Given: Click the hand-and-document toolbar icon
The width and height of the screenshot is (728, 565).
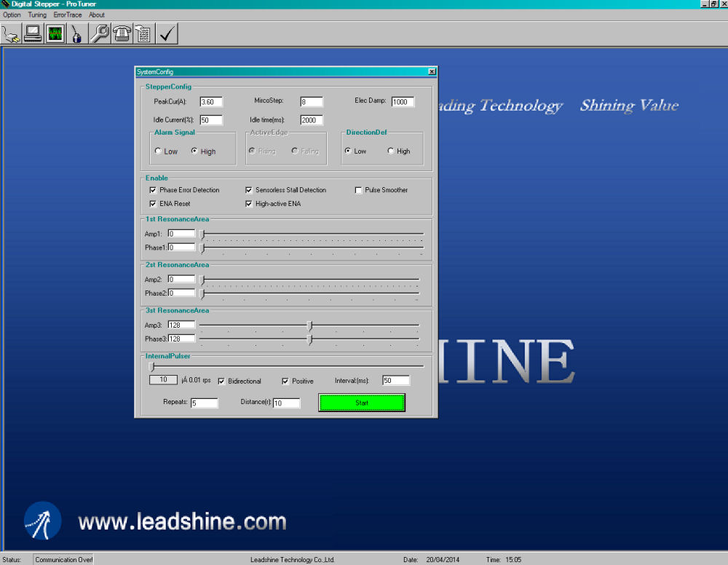Looking at the screenshot, I should 143,33.
